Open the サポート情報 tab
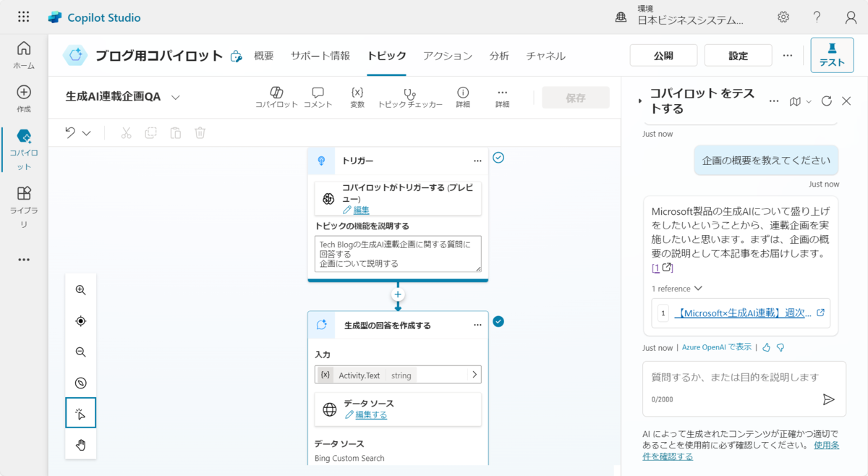The image size is (868, 476). [320, 56]
